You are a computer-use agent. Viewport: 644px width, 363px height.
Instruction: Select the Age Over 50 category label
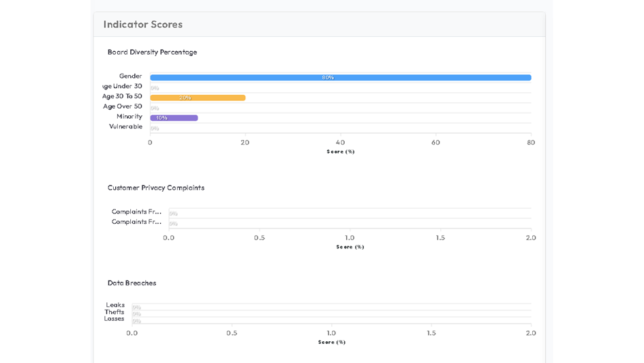pyautogui.click(x=123, y=106)
